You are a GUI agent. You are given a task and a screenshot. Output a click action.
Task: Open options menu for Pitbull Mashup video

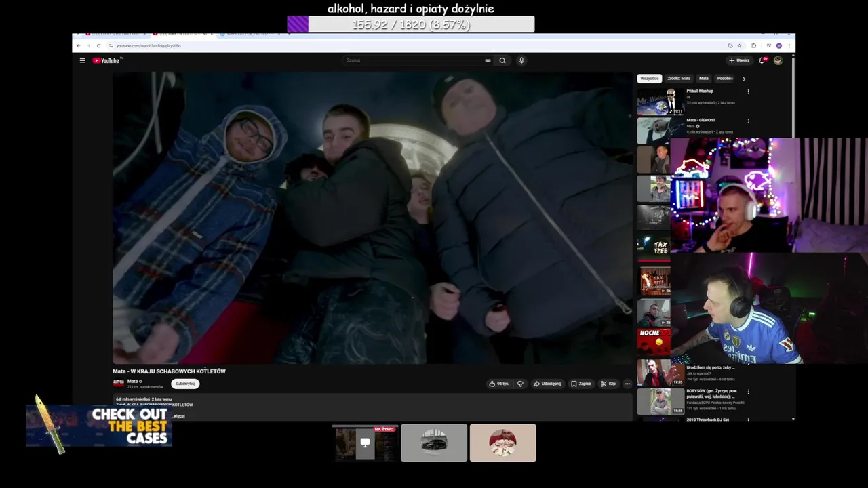(748, 91)
